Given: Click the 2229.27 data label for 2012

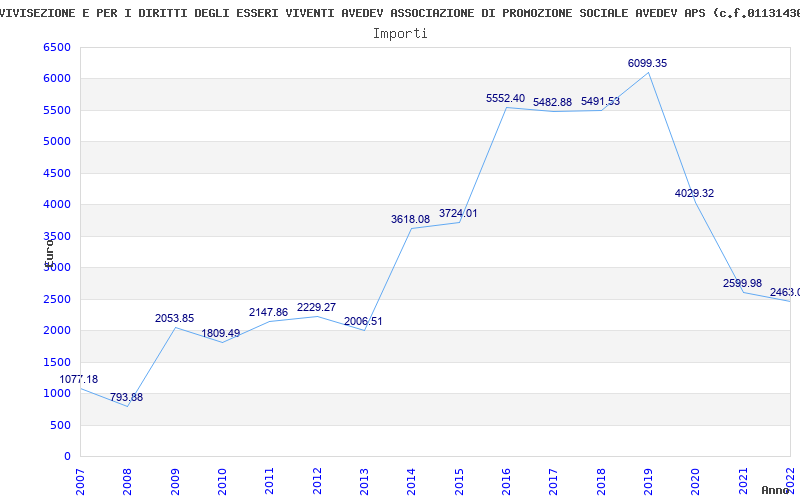Looking at the screenshot, I should click(x=316, y=307).
